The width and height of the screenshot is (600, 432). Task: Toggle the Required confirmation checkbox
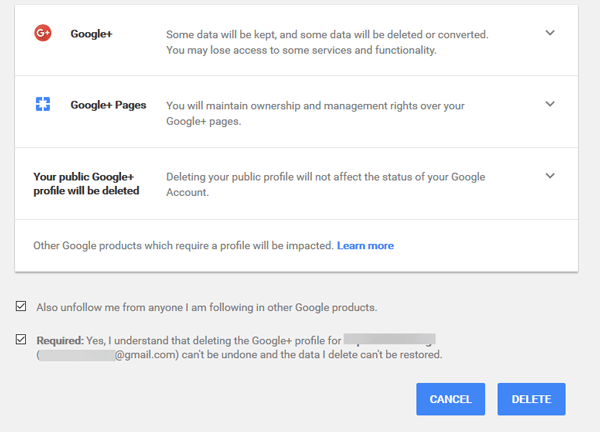(x=21, y=339)
